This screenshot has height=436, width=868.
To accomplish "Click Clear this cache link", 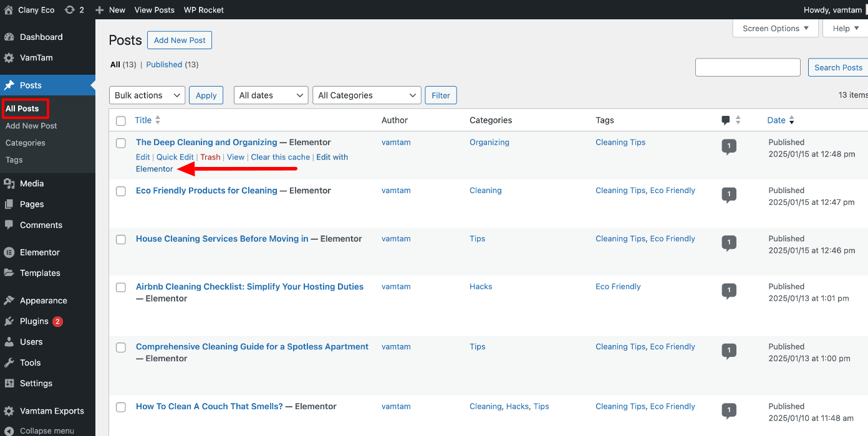I will click(x=281, y=157).
